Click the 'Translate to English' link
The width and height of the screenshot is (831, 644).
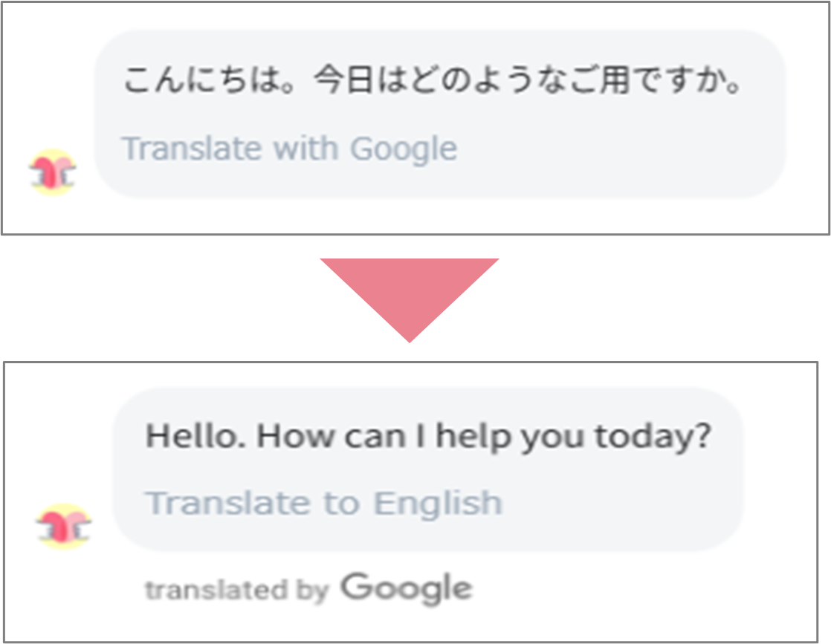click(x=323, y=503)
